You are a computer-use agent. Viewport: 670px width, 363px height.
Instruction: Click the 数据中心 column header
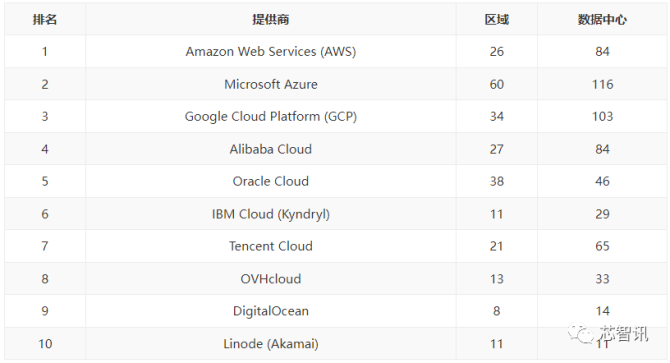pyautogui.click(x=602, y=20)
